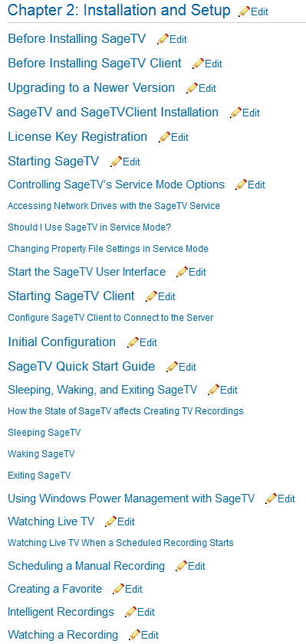Viewport: 306px width, 644px height.
Task: Click pencil icon beside Creating a Favorite
Action: click(118, 590)
